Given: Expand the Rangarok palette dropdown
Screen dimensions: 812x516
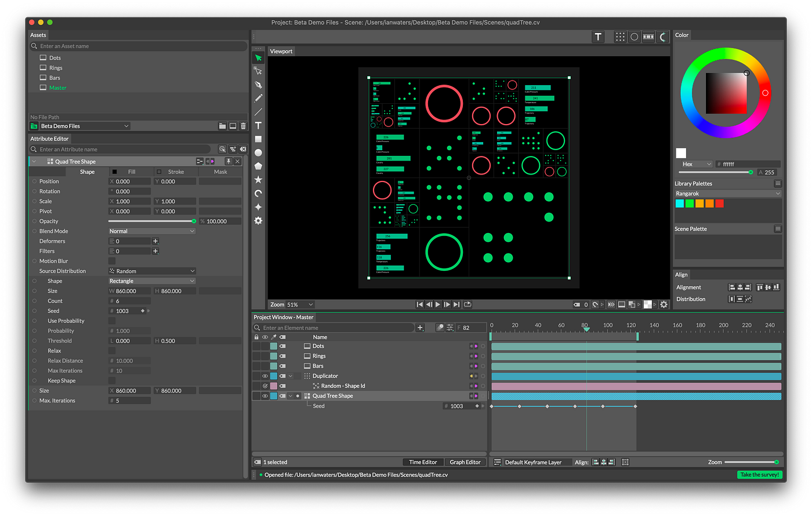Looking at the screenshot, I should pos(728,194).
